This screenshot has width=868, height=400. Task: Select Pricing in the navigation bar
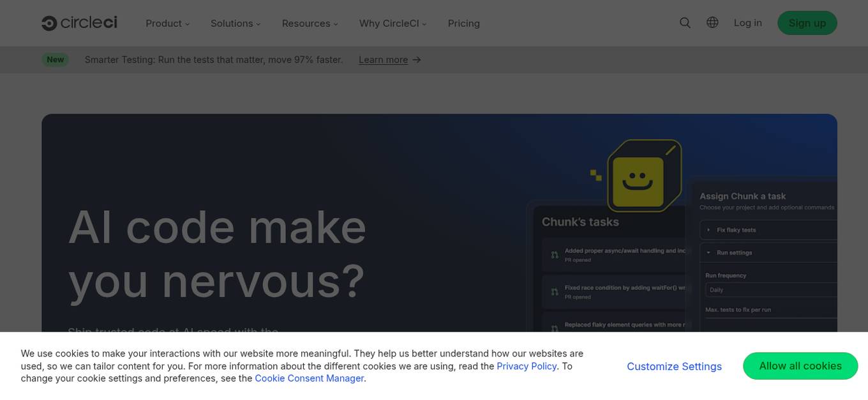coord(463,23)
